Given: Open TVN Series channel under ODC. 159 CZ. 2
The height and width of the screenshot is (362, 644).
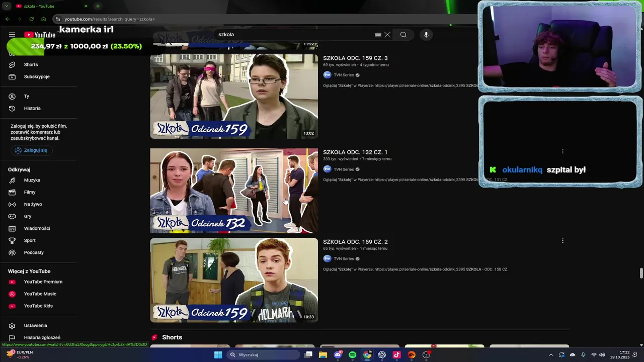Looking at the screenshot, I should [344, 259].
